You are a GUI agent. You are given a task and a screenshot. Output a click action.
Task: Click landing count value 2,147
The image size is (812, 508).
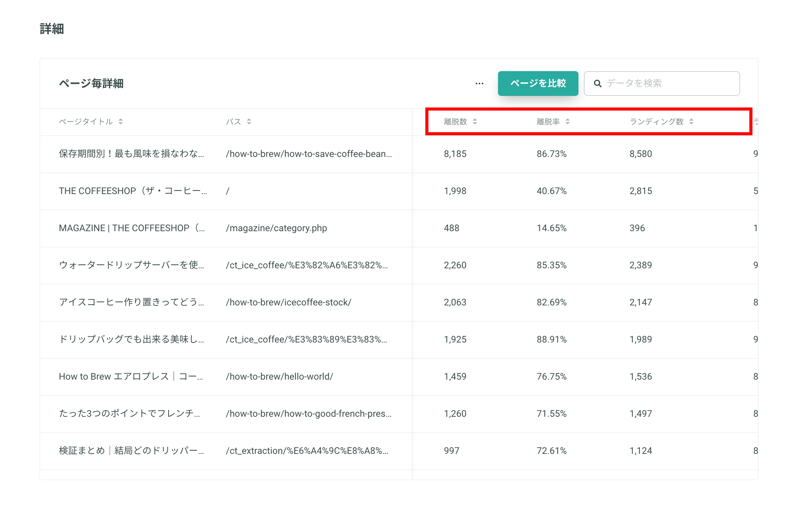[x=641, y=302]
